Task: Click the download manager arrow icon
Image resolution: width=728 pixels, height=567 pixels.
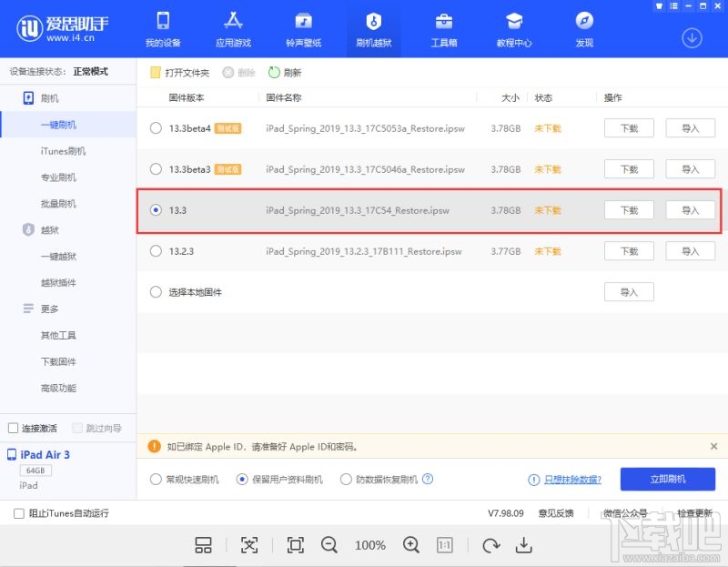Action: point(692,38)
